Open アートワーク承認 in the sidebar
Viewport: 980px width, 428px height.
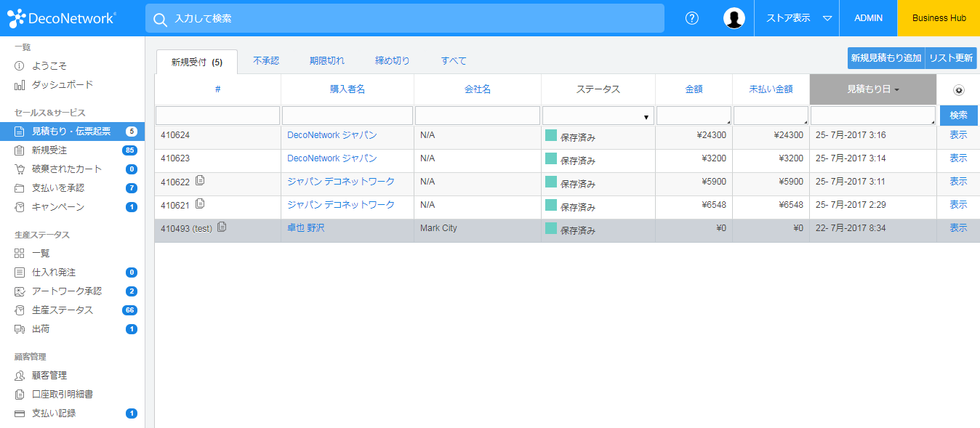pos(66,291)
